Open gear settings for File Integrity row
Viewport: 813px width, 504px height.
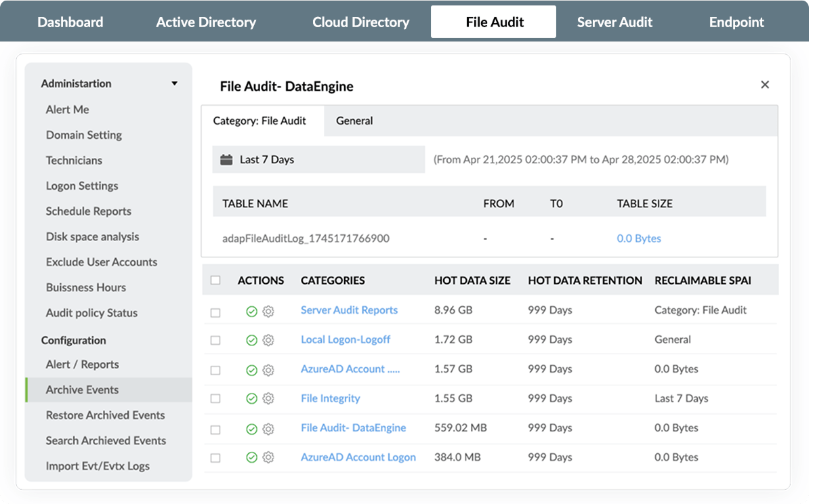click(268, 399)
